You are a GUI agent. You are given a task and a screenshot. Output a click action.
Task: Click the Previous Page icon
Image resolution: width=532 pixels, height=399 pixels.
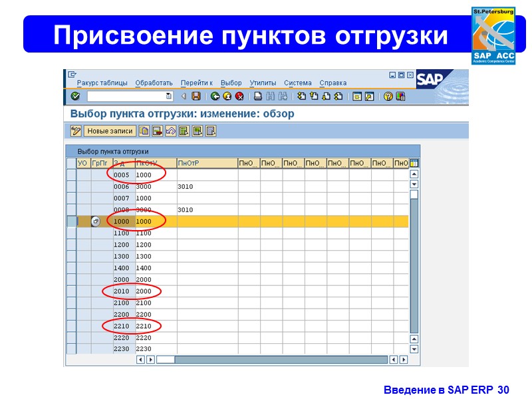[x=314, y=96]
